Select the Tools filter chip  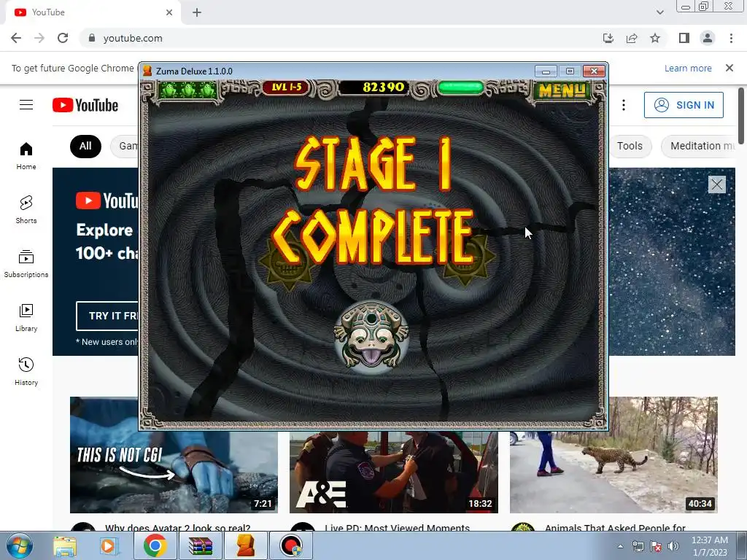tap(630, 146)
